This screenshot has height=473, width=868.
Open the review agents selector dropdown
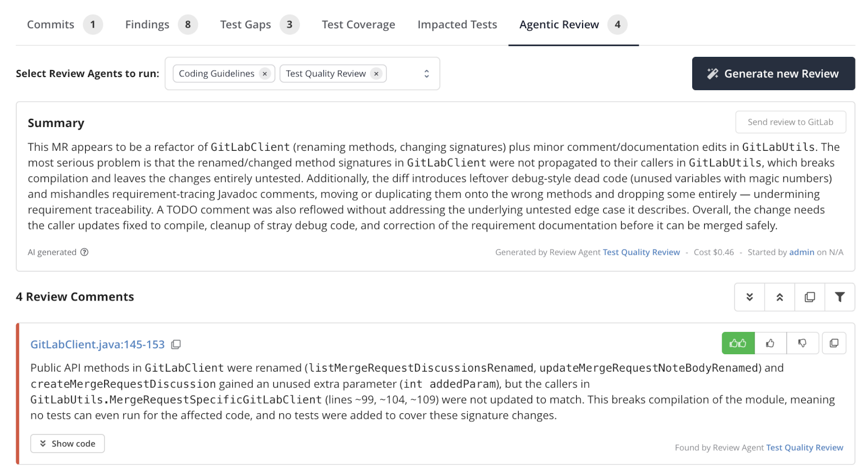pyautogui.click(x=426, y=74)
